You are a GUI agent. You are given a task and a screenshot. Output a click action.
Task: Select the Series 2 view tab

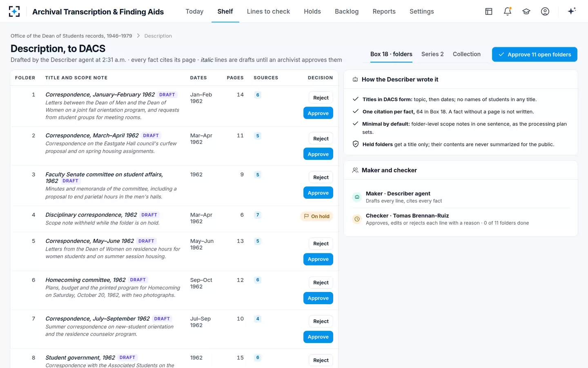point(432,54)
